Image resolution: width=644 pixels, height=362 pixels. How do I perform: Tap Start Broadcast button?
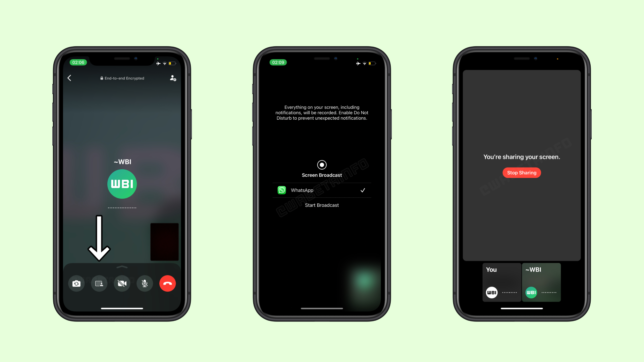tap(322, 205)
